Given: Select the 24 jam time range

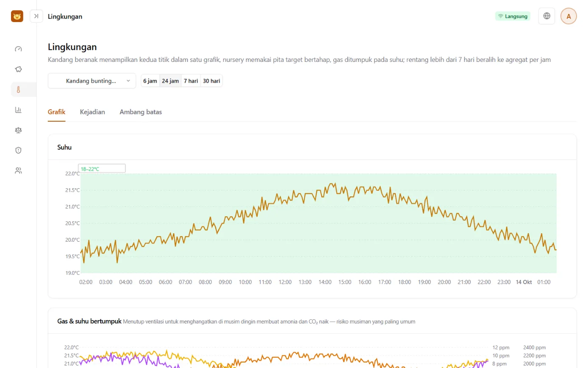Looking at the screenshot, I should (170, 81).
